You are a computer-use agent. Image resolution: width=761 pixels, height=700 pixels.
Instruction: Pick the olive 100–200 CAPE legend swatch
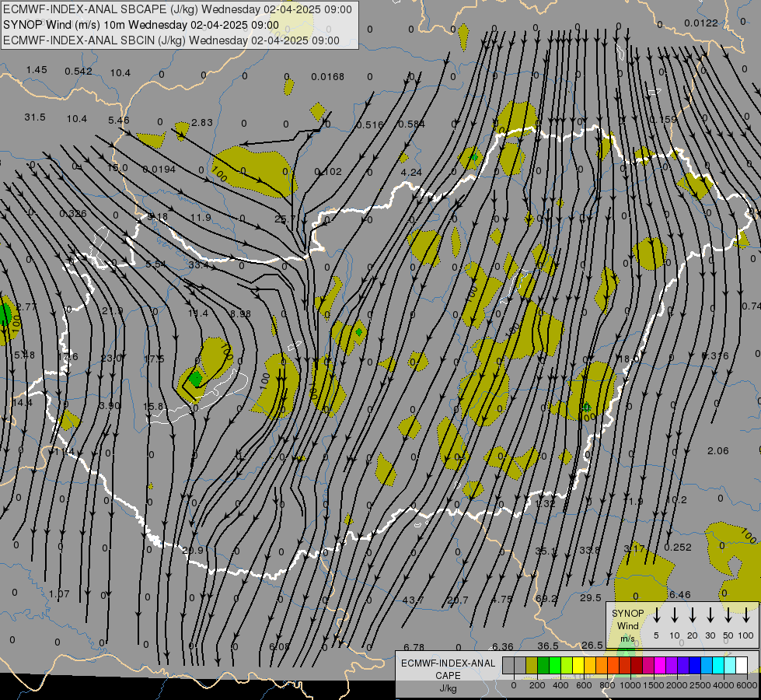(532, 666)
